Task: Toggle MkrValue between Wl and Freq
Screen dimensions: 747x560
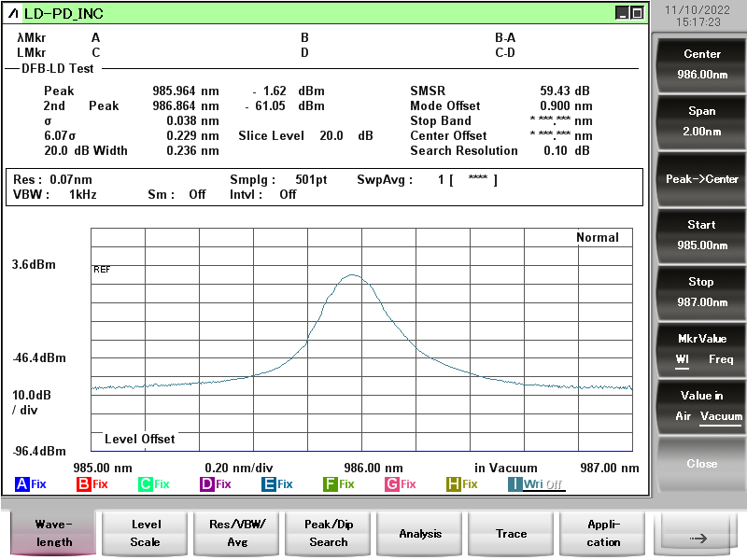Action: (x=702, y=349)
